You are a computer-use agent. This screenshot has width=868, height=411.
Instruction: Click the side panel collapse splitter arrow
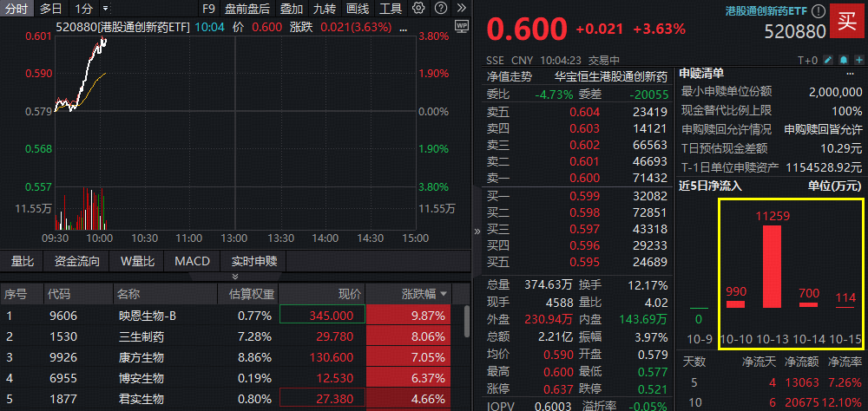(476, 232)
